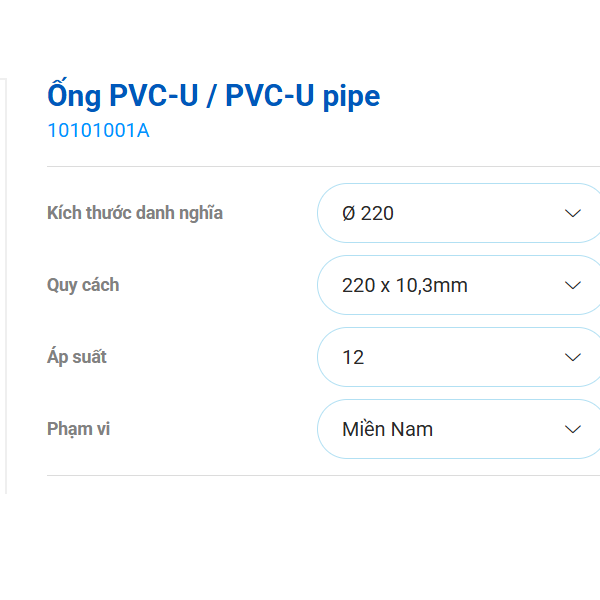Click the 'Quy cách' label

point(83,285)
